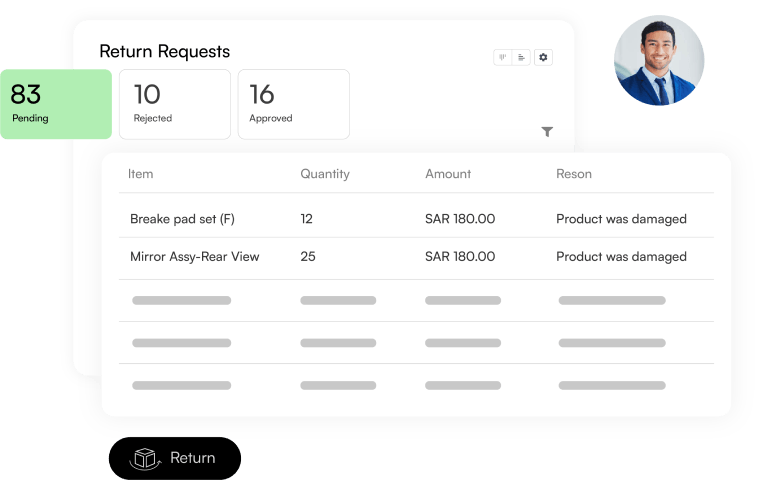Click damaged reason for Breake pad set
767x480 pixels.
tap(621, 219)
